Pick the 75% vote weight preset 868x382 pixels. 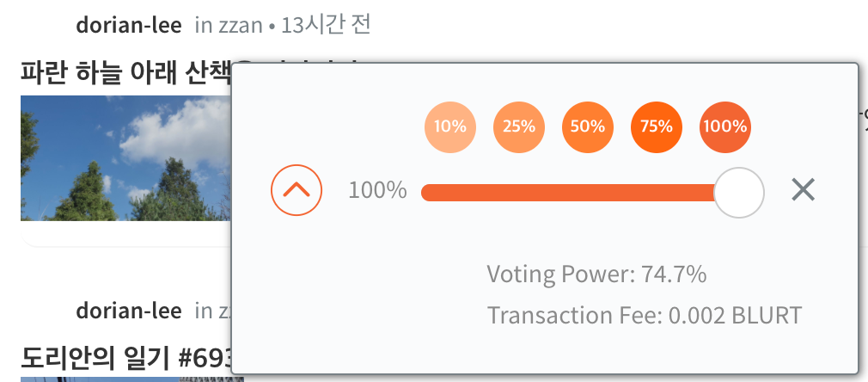pos(657,127)
